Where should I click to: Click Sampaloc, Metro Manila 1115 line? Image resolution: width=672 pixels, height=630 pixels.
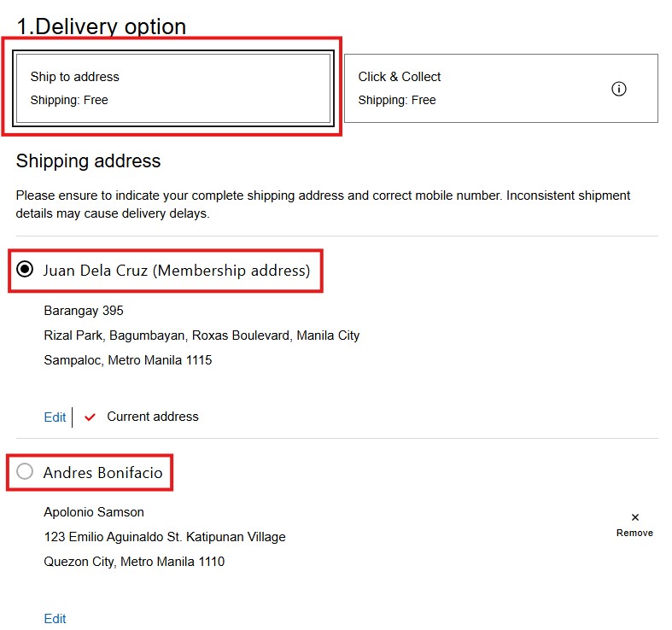click(x=128, y=360)
